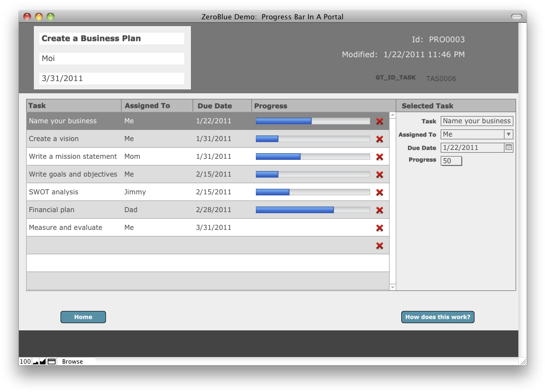
Task: Delete the Financial plan task row
Action: tap(380, 210)
